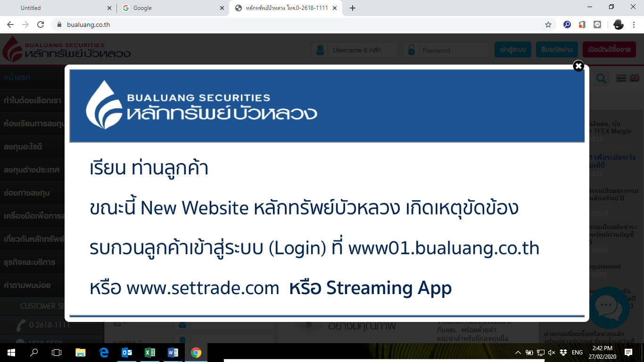Click the เข้าสู่ระบบ login button
Viewport: 644px width, 362px height.
(513, 49)
